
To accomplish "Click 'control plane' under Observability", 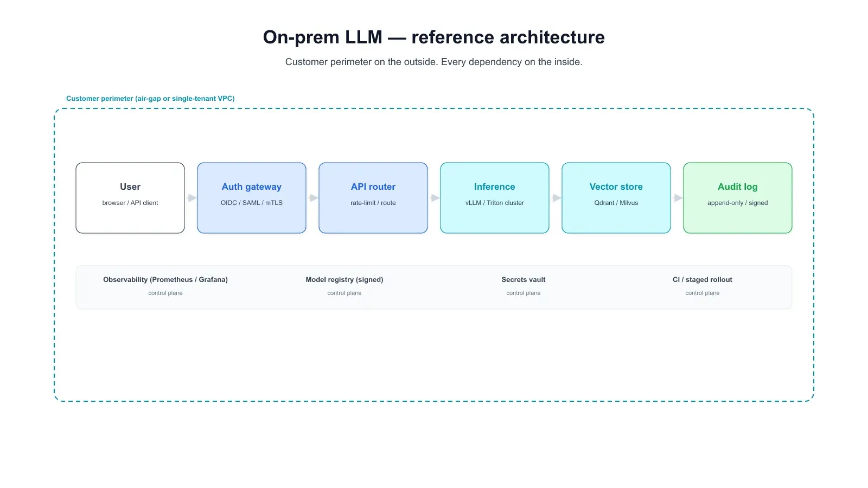I will pos(165,293).
